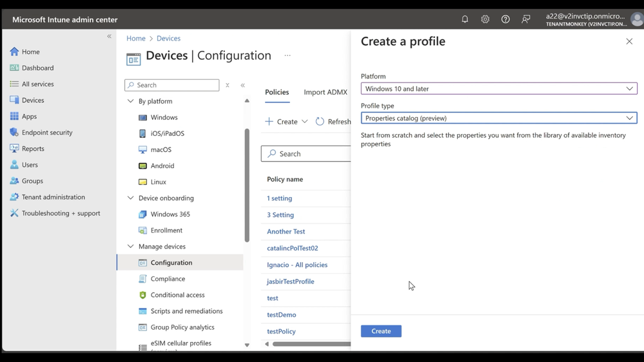Click the Endpoint security shield icon
This screenshot has height=362, width=644.
tap(14, 132)
